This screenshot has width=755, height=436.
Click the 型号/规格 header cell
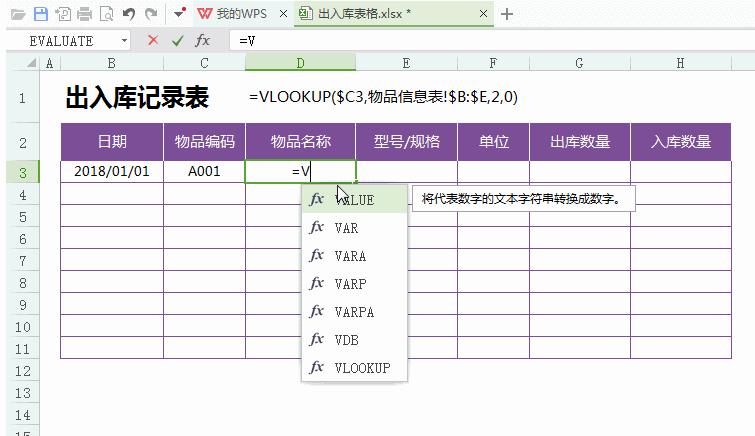(x=406, y=142)
